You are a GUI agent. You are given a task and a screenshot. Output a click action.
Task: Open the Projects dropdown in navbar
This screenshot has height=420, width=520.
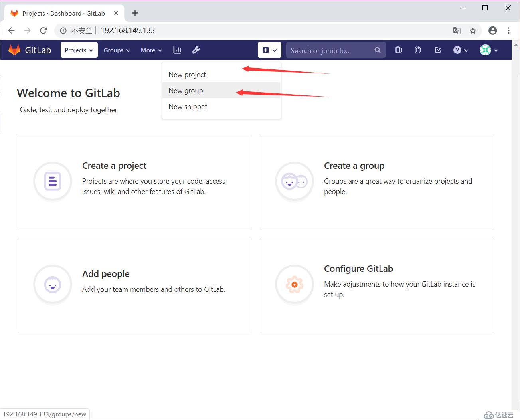(79, 50)
